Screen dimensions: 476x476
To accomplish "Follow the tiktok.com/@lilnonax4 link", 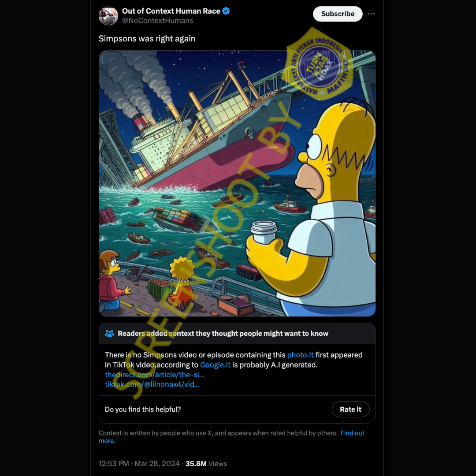I will pyautogui.click(x=152, y=384).
